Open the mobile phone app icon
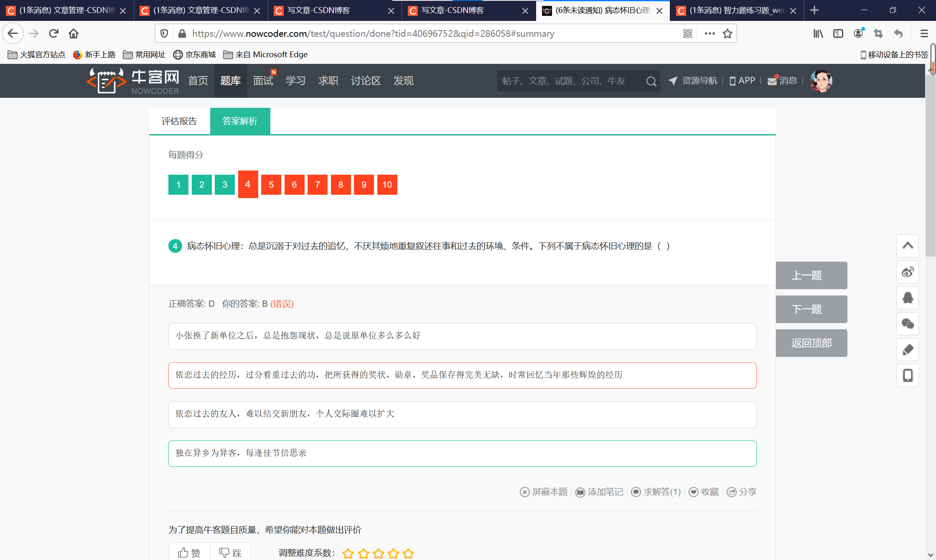This screenshot has width=936, height=560. pyautogui.click(x=908, y=376)
